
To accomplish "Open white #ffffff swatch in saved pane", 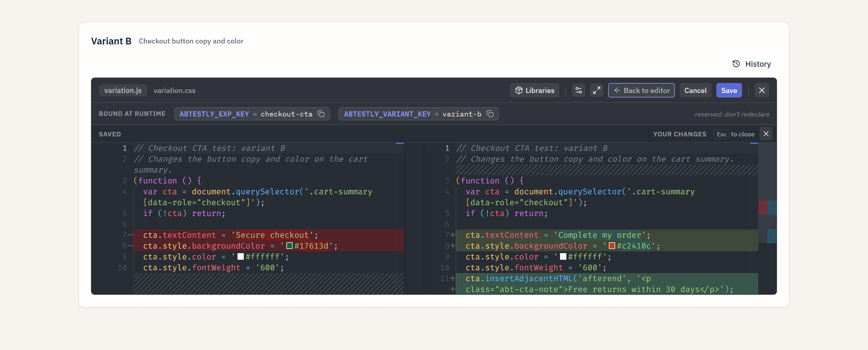I will click(x=241, y=257).
